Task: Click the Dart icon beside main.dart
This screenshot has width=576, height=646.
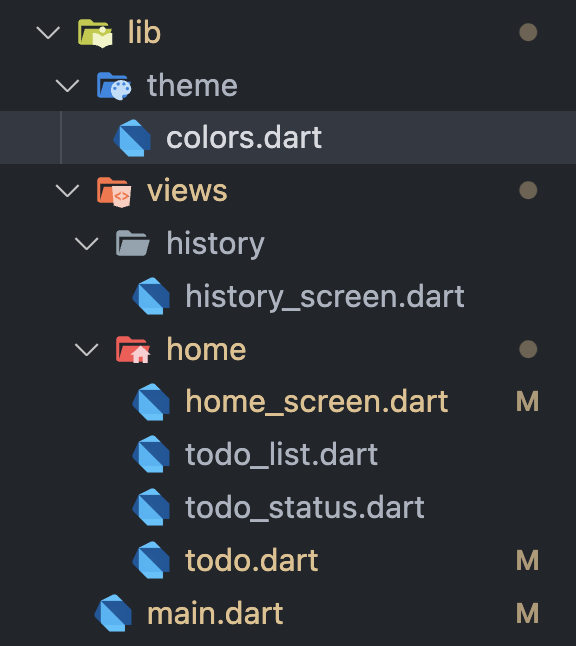Action: pos(113,613)
